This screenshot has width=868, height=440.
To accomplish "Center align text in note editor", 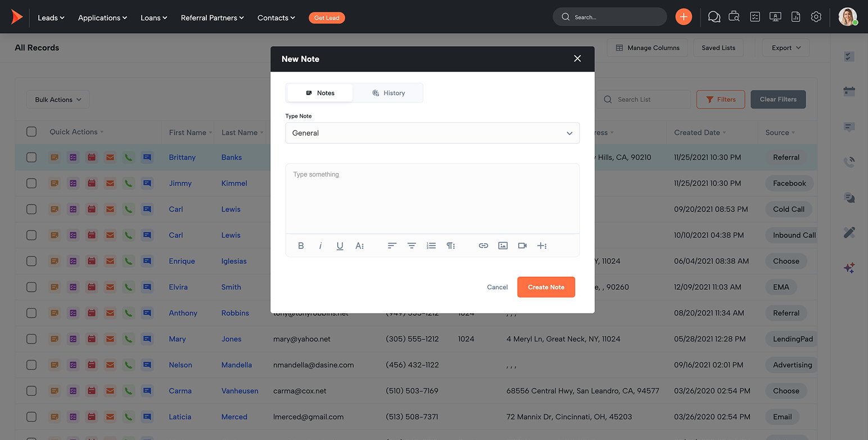I will (x=412, y=246).
